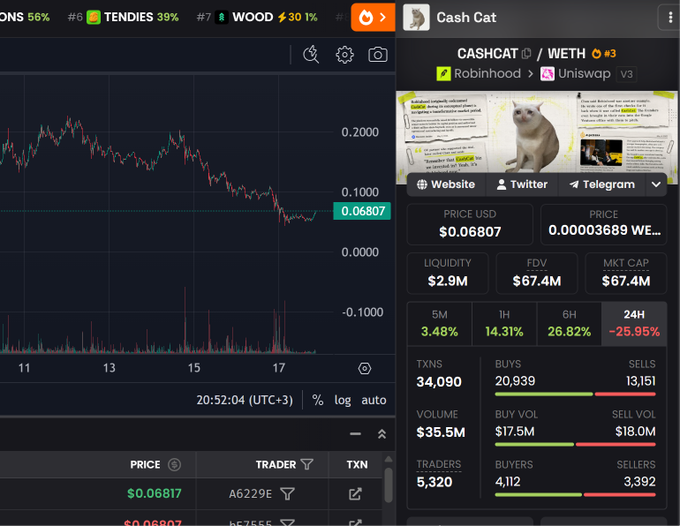Viewport: 680px width, 526px height.
Task: Click the TRADERS 5,320 value
Action: coord(434,482)
